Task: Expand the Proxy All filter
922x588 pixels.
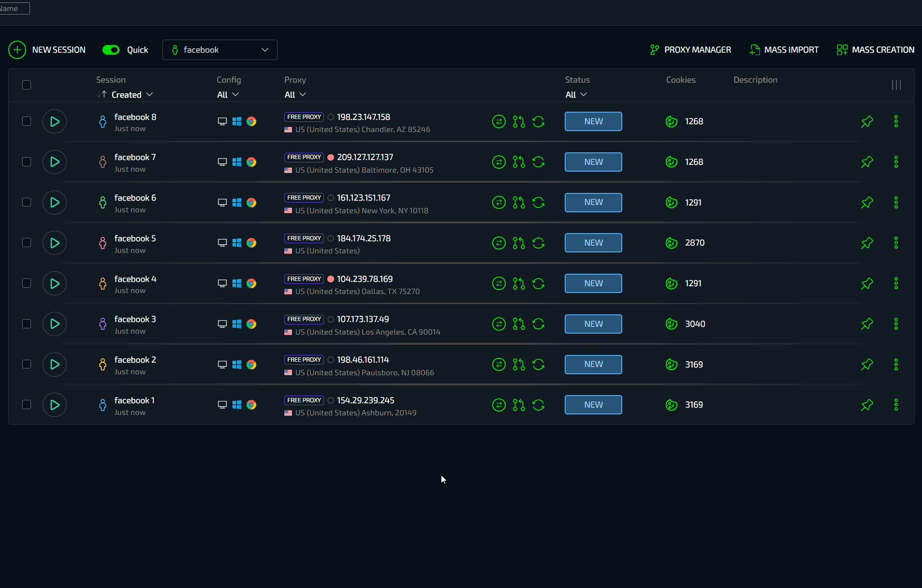Action: point(295,95)
